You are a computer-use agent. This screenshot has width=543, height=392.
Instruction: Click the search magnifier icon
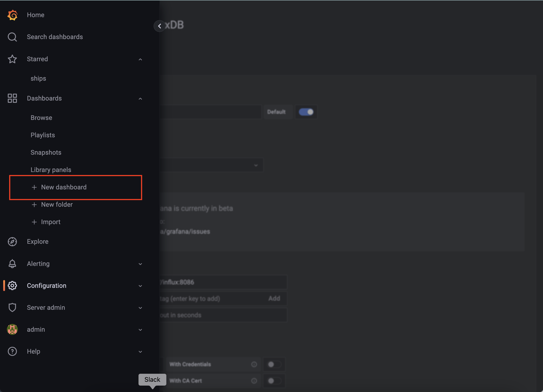click(12, 37)
